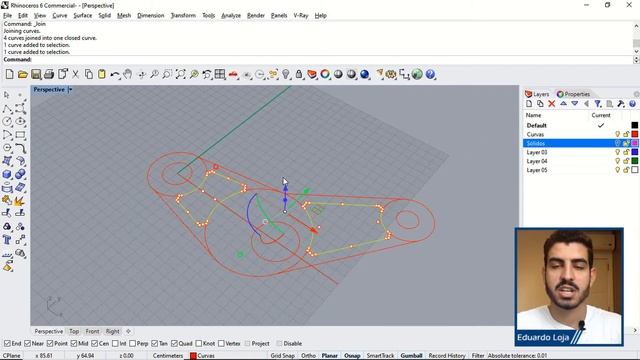Select the Box solid tool in sidebar
640x360 pixels.
tap(7, 174)
